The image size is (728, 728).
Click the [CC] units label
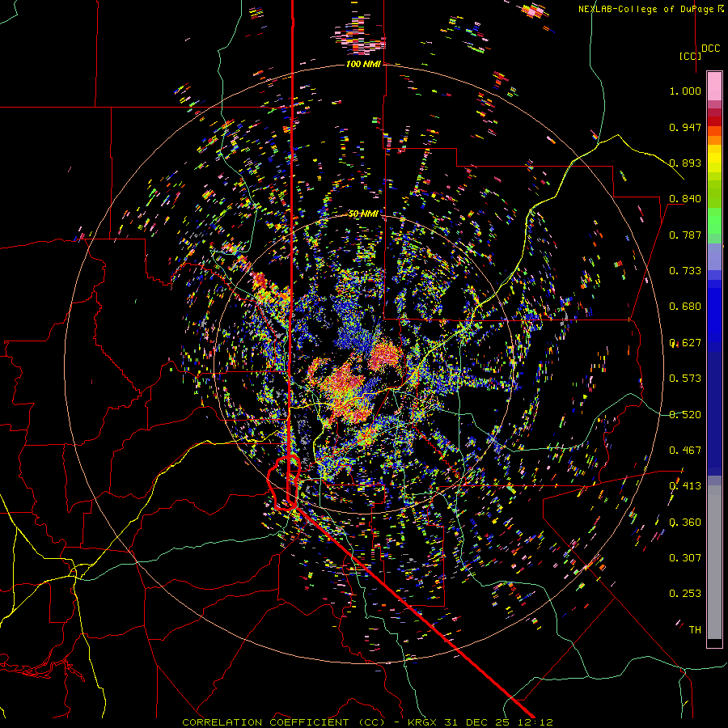[690, 56]
